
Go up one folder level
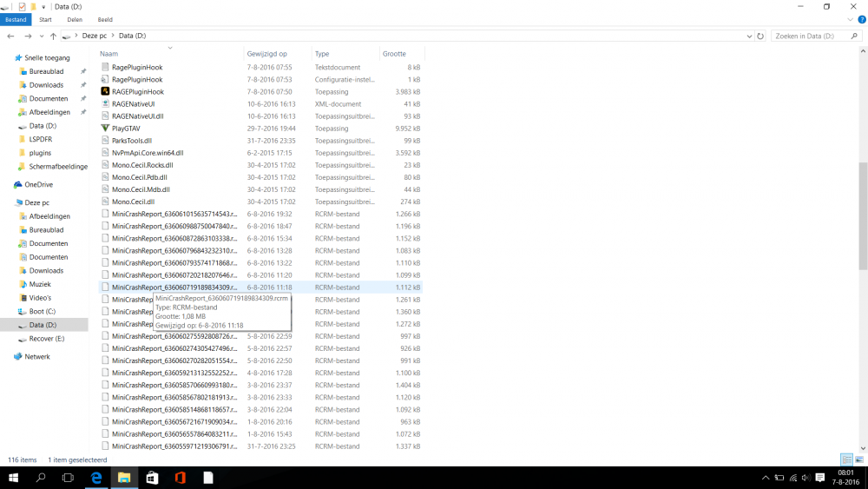coord(53,36)
